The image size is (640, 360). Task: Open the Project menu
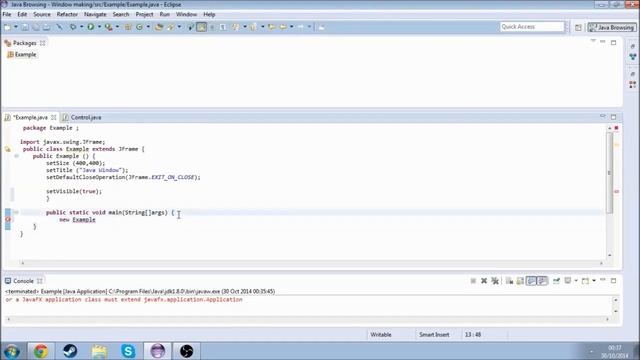tap(144, 14)
